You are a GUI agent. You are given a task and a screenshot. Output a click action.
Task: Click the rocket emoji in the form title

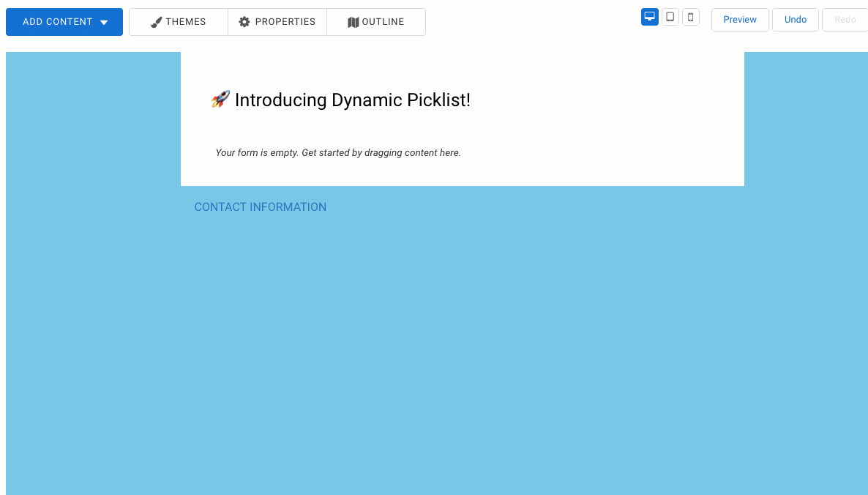[220, 100]
